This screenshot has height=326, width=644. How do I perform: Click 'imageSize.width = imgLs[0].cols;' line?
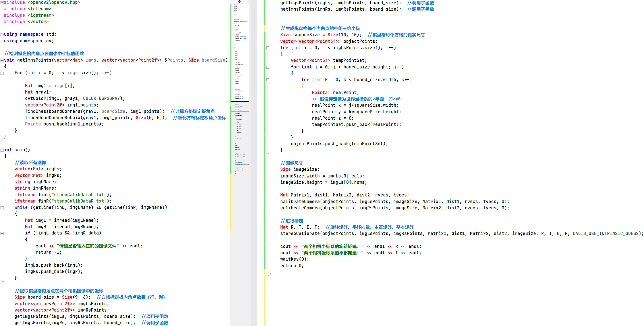click(x=322, y=176)
